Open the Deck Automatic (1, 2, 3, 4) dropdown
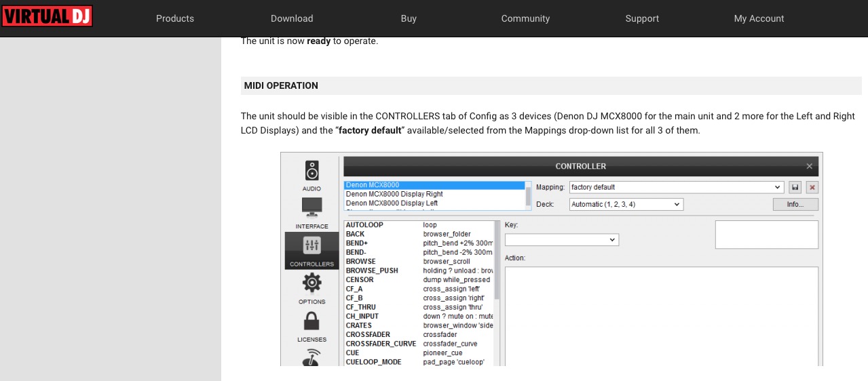The image size is (868, 381). pyautogui.click(x=626, y=204)
